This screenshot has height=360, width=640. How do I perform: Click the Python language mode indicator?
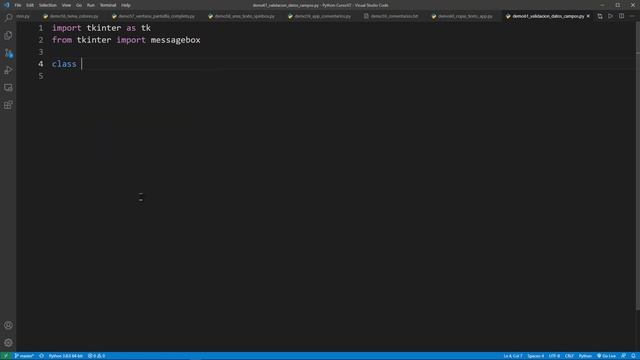(585, 356)
